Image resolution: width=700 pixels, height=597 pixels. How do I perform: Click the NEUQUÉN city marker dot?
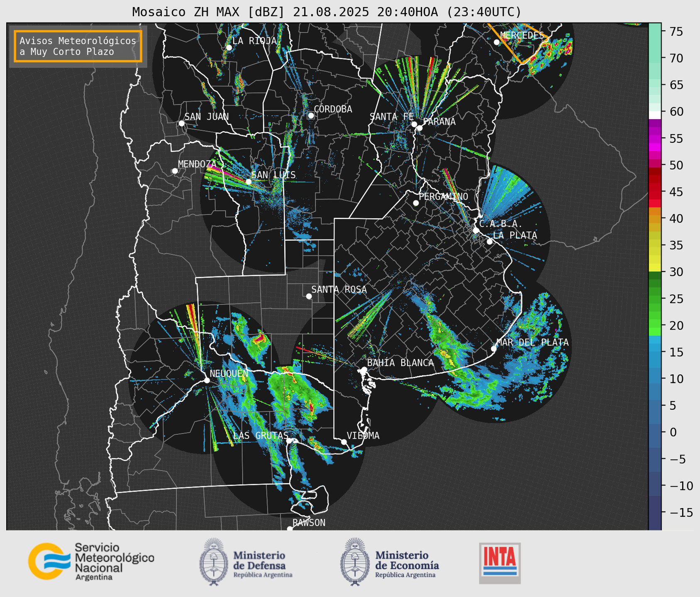207,380
